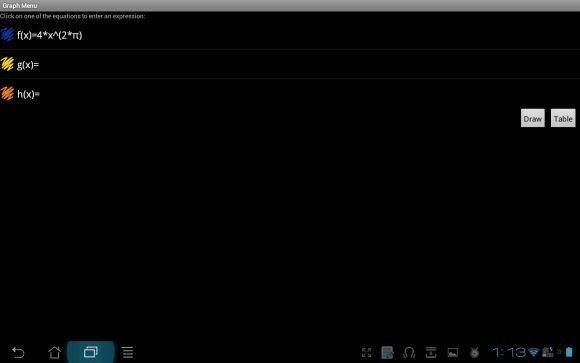Viewport: 580px width, 363px height.
Task: Tap the download tray notification icon
Action: point(431,353)
